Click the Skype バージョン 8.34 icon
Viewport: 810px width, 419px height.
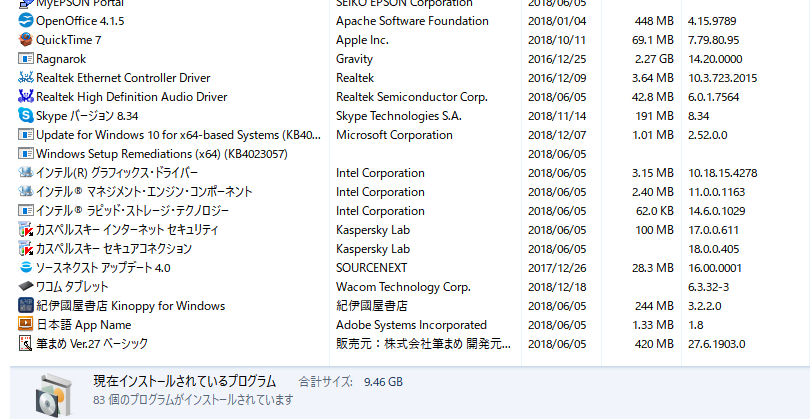coord(26,116)
